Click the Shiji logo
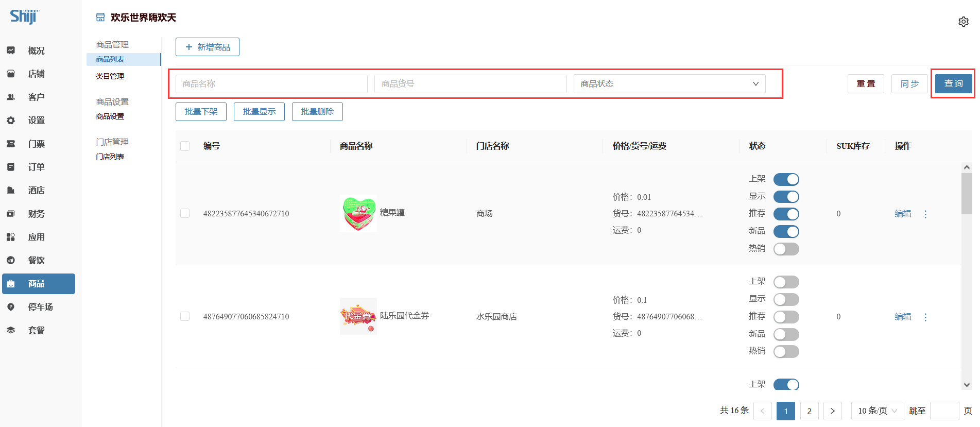The width and height of the screenshot is (980, 427). tap(24, 16)
